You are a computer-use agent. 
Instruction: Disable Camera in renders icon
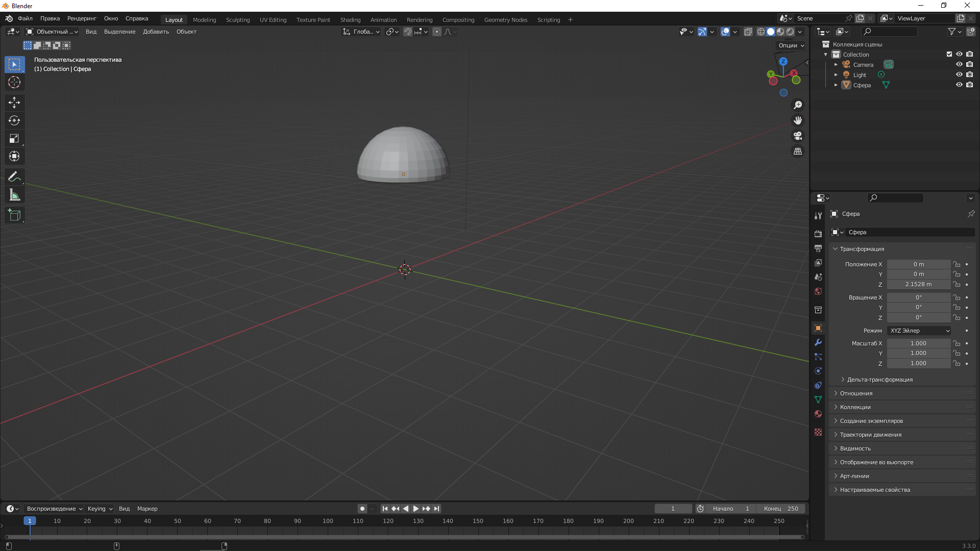pos(969,64)
